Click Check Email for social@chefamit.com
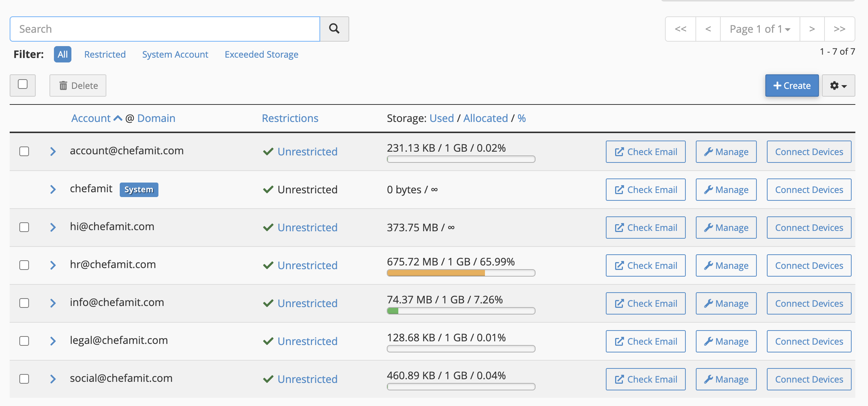Viewport: 868px width, 406px height. pos(645,379)
